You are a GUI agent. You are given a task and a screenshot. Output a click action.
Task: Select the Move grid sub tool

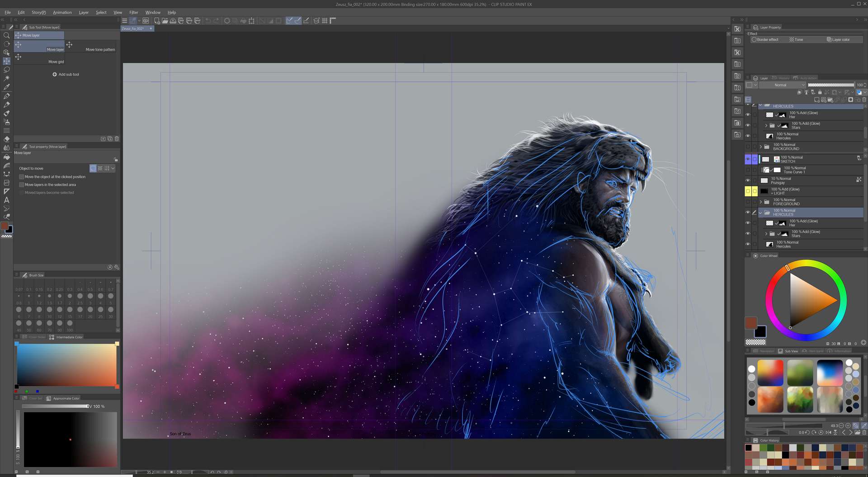[x=39, y=59]
